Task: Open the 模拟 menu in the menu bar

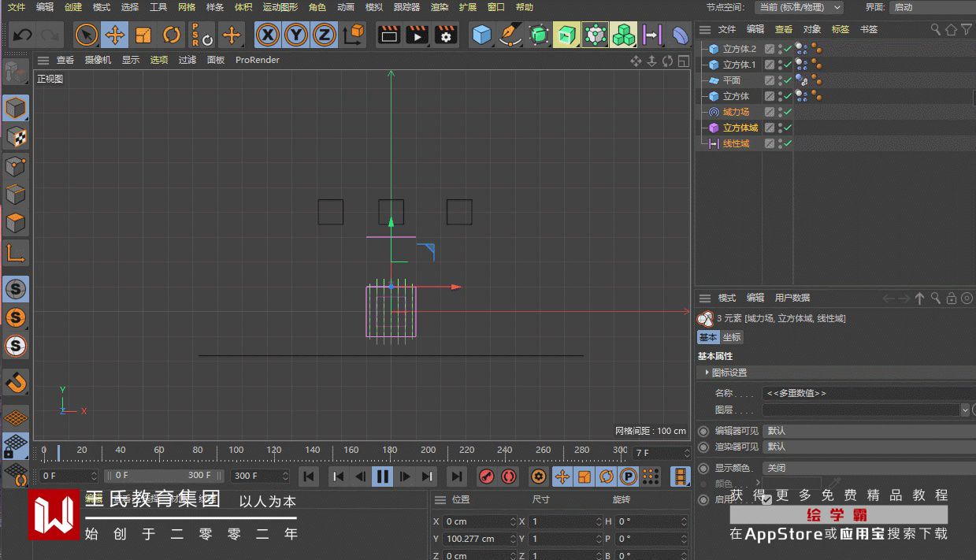Action: (x=374, y=7)
